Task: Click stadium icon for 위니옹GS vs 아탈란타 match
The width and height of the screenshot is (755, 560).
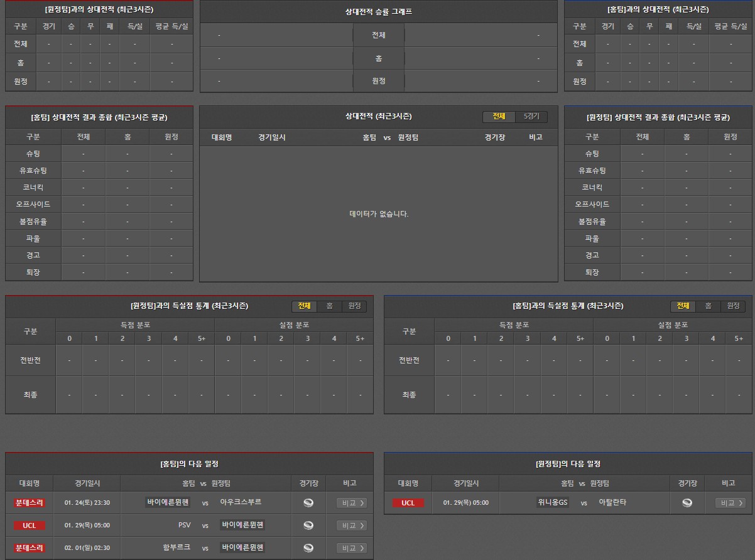Action: [687, 503]
